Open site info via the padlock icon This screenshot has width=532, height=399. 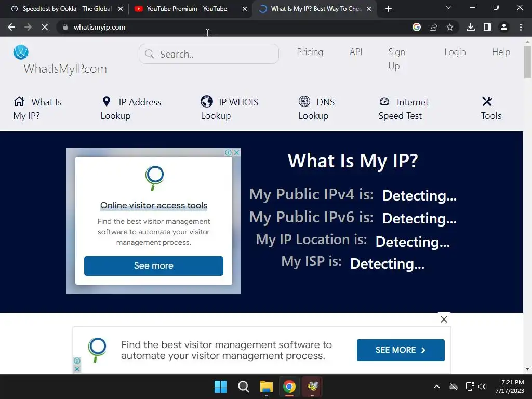(65, 27)
